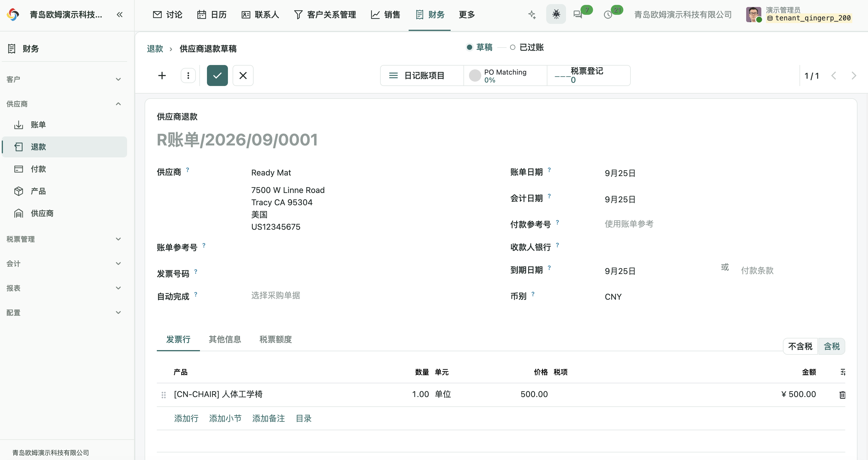
Task: Open the three-dot actions menu
Action: [x=188, y=76]
